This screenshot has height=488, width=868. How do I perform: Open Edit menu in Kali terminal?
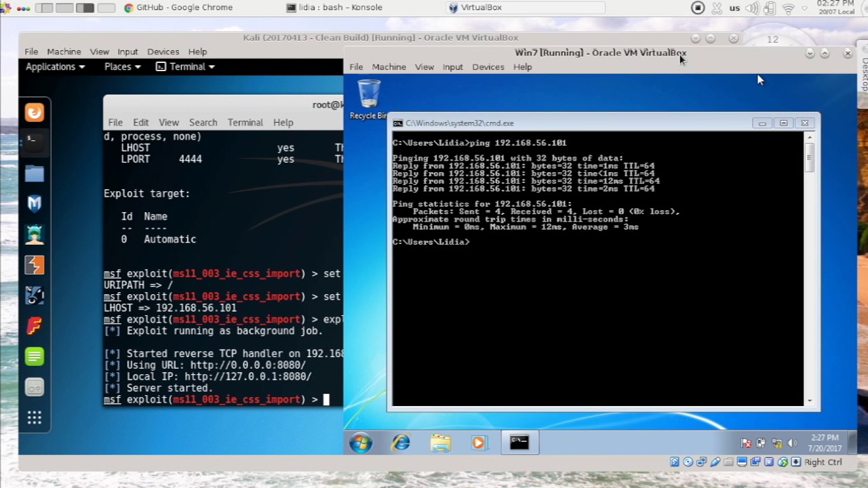(x=140, y=122)
